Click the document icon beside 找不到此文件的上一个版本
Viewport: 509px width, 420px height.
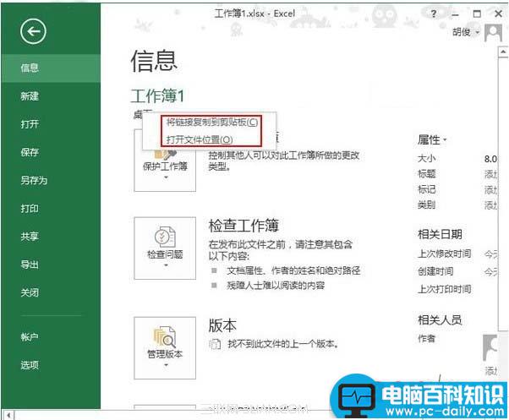(x=215, y=344)
